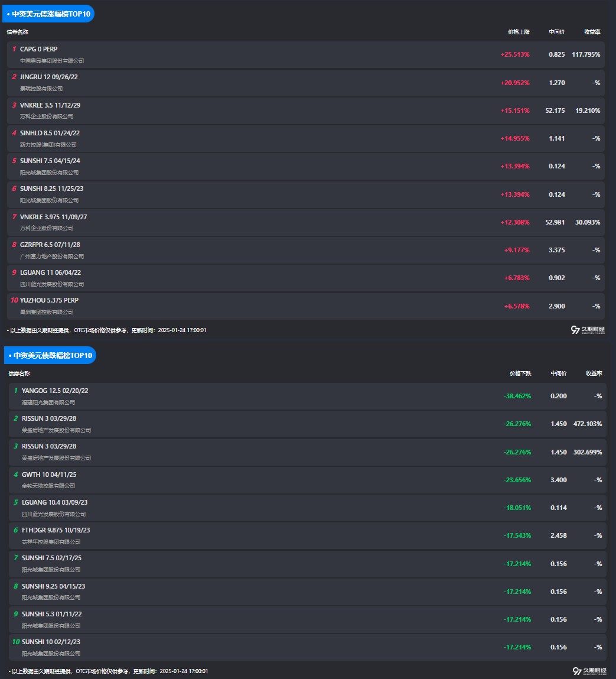The height and width of the screenshot is (679, 616).
Task: Click the +14.955% price gain value
Action: [x=515, y=138]
